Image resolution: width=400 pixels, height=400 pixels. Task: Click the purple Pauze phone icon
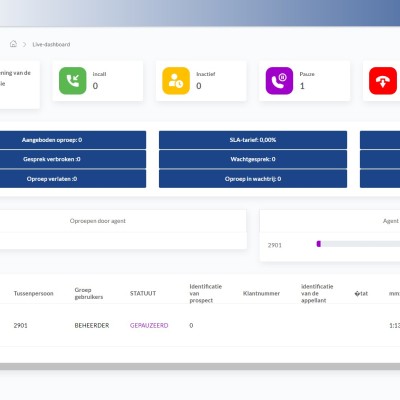click(279, 81)
